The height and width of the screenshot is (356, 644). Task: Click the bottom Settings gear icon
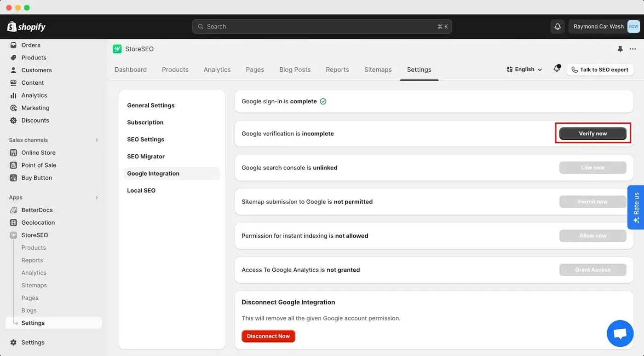13,343
